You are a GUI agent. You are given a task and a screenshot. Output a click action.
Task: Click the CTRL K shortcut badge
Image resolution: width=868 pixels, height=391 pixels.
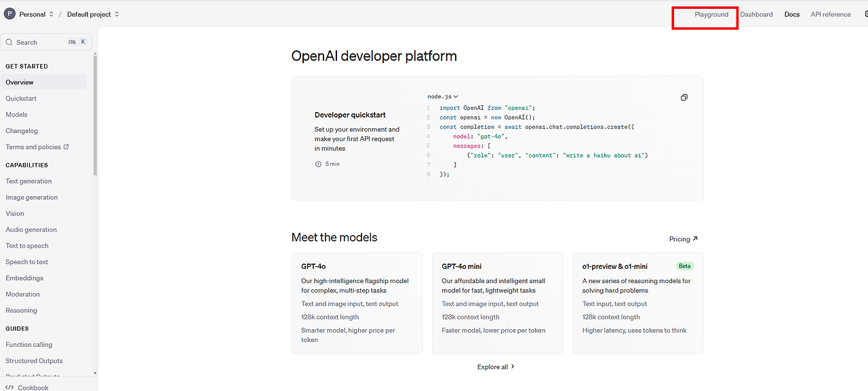click(77, 42)
